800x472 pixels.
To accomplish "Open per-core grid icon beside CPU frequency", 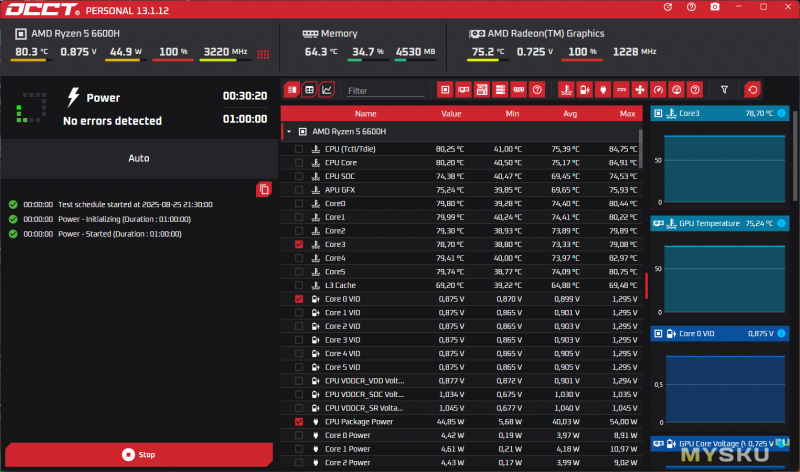I will pos(263,54).
